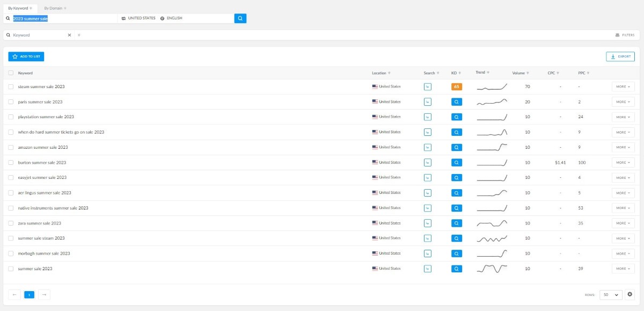Open search results icon for burton summer sale 2023
Viewport: 644px width, 311px height.
click(428, 162)
